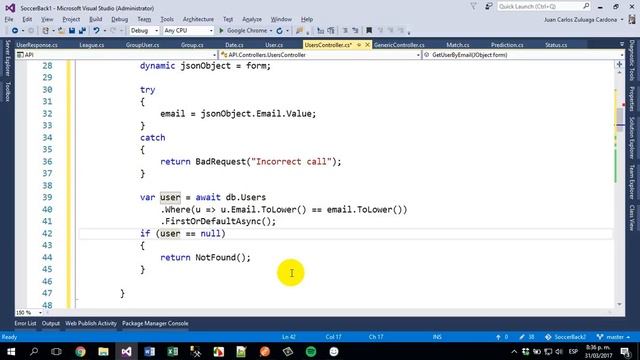Open Google Chrome from the taskbar
Image resolution: width=640 pixels, height=360 pixels.
pos(80,351)
